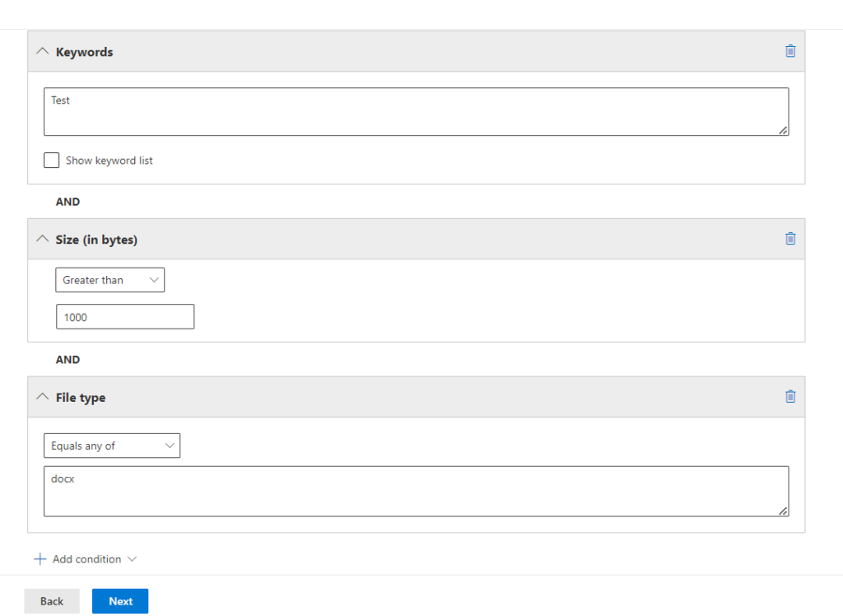Viewport: 843px width, 616px height.
Task: Proceed with the Next button
Action: (x=120, y=601)
